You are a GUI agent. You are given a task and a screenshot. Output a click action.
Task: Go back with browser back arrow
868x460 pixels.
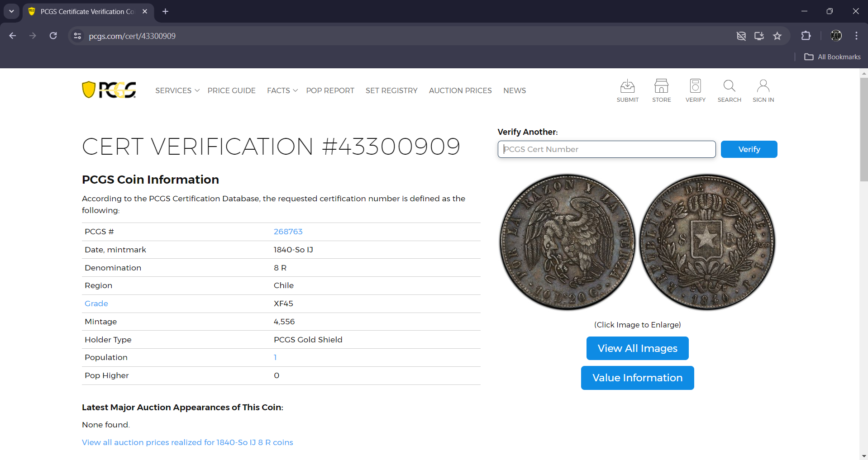pyautogui.click(x=13, y=36)
